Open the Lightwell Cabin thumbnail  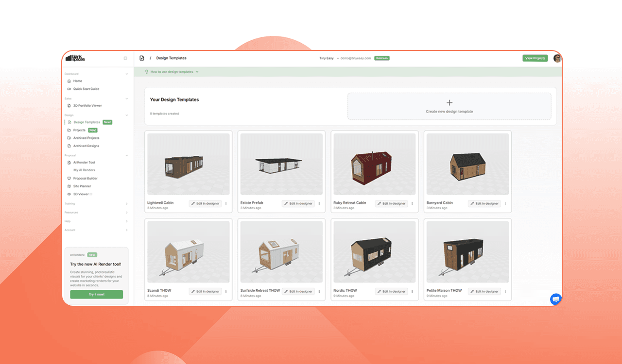[189, 165]
